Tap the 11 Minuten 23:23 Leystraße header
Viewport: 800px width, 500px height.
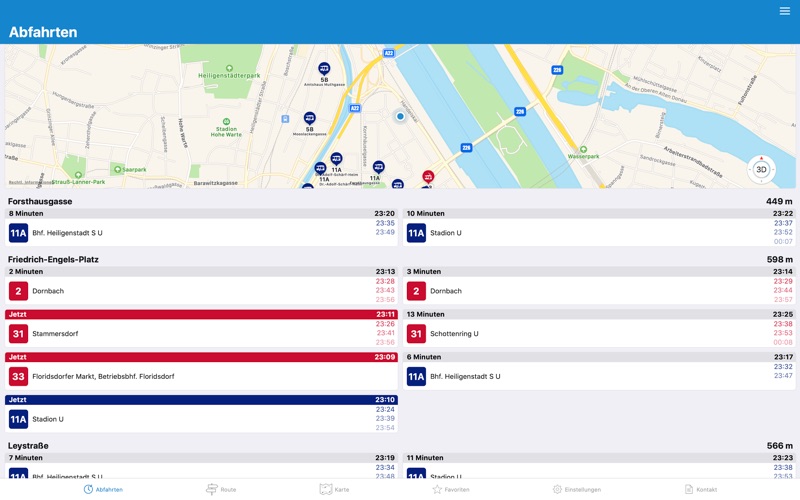coord(599,458)
